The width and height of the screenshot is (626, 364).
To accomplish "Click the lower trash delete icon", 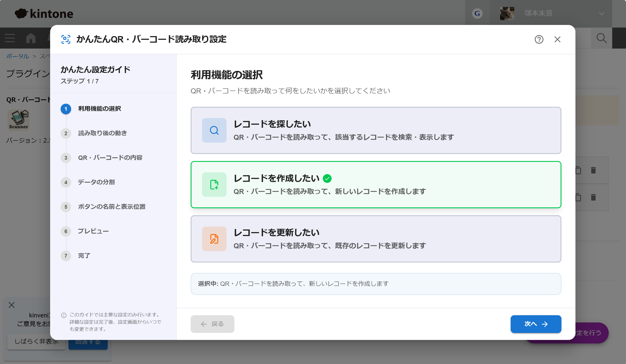I will (x=593, y=197).
